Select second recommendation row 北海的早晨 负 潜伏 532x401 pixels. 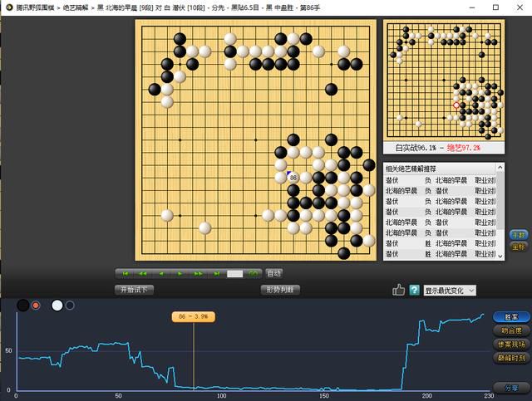click(x=441, y=191)
